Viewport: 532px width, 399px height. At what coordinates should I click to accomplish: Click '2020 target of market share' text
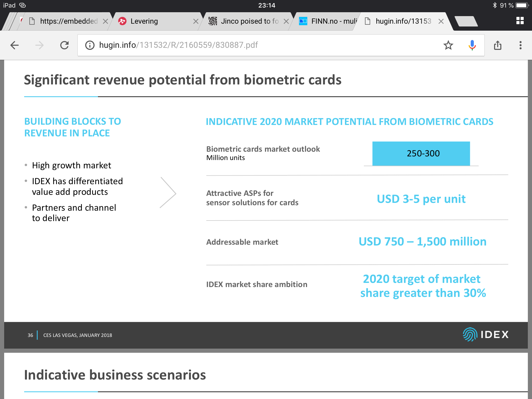click(x=423, y=286)
